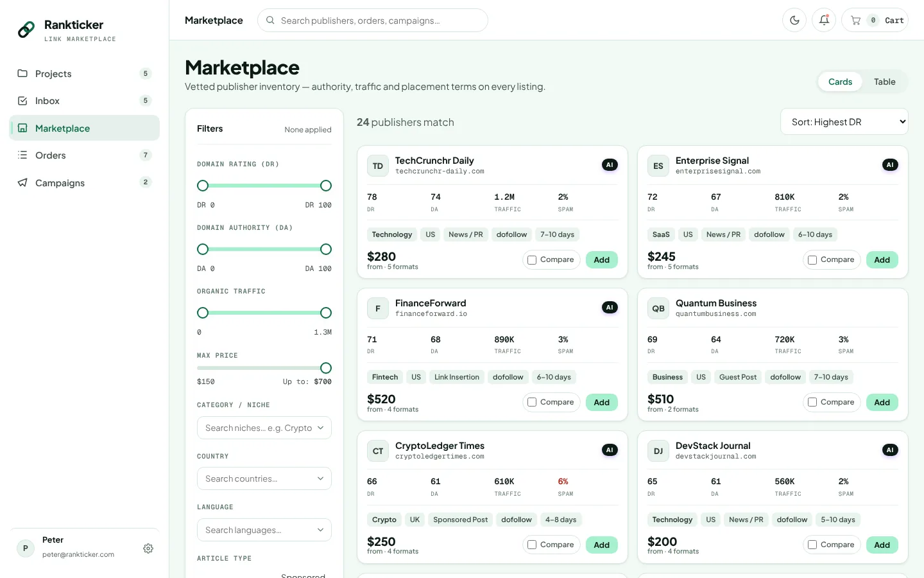Select the Cards view tab

[840, 82]
